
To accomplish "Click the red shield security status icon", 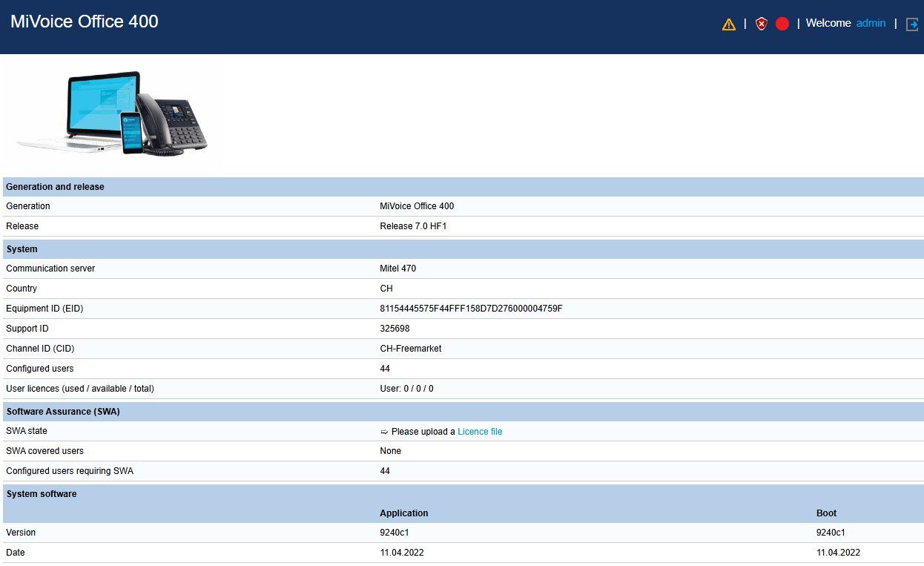I will (761, 24).
